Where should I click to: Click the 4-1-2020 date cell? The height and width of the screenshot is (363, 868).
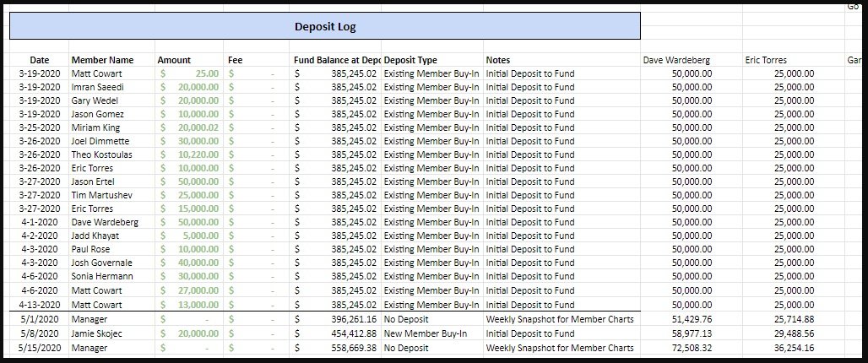point(40,222)
